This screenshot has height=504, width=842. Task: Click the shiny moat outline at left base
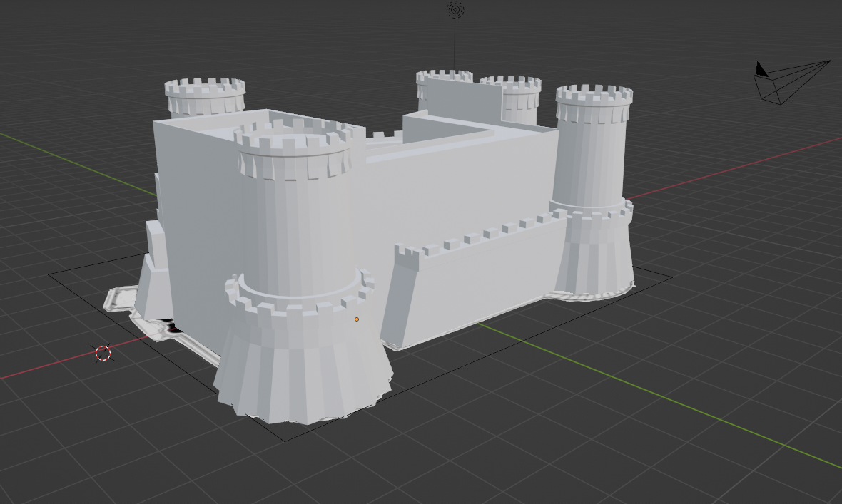click(x=118, y=298)
